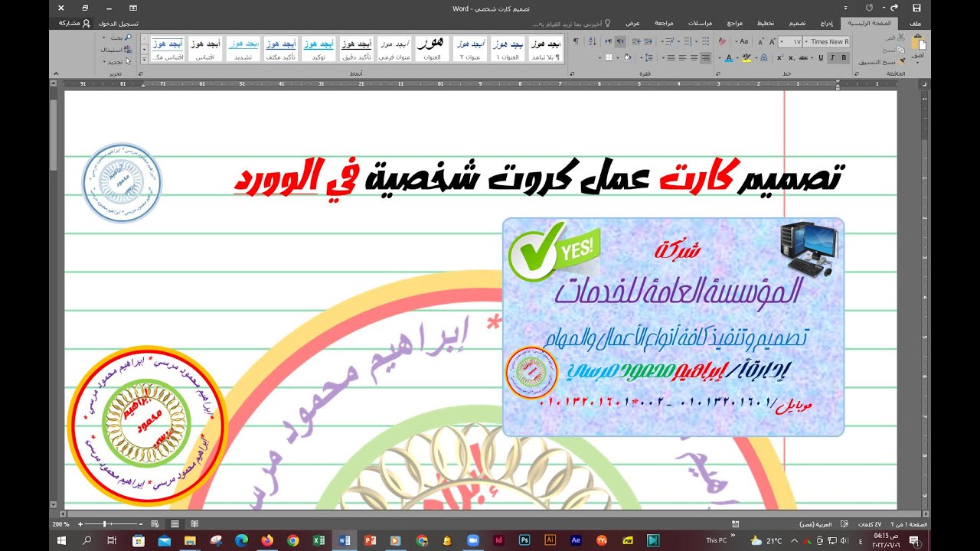Viewport: 980px width, 551px height.
Task: Click بحث Find in Editing group
Action: pyautogui.click(x=121, y=37)
